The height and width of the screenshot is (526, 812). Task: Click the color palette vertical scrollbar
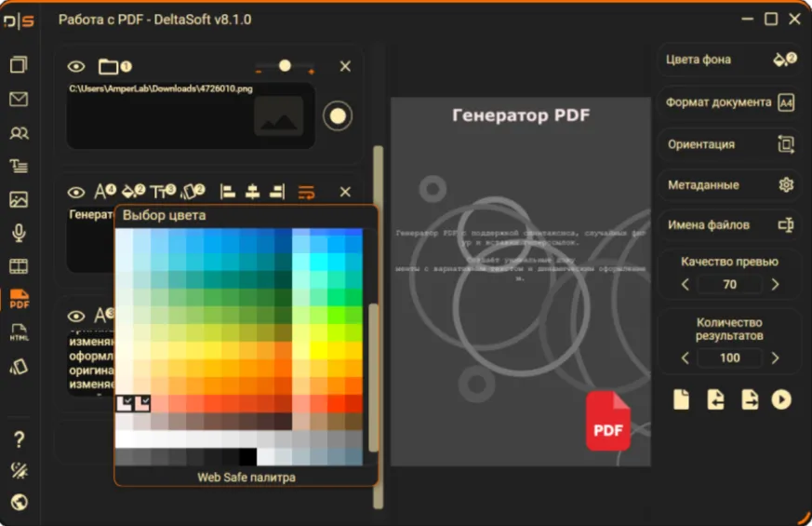(x=373, y=378)
